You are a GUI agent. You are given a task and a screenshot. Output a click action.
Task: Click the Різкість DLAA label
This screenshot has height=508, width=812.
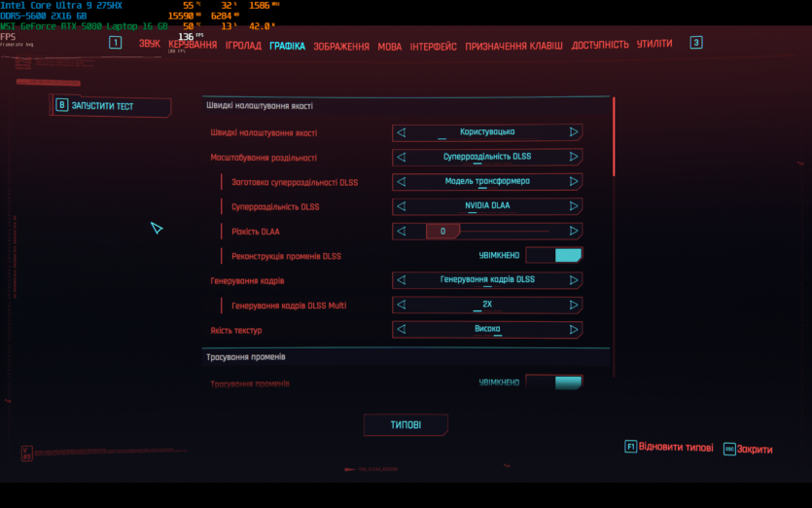256,232
